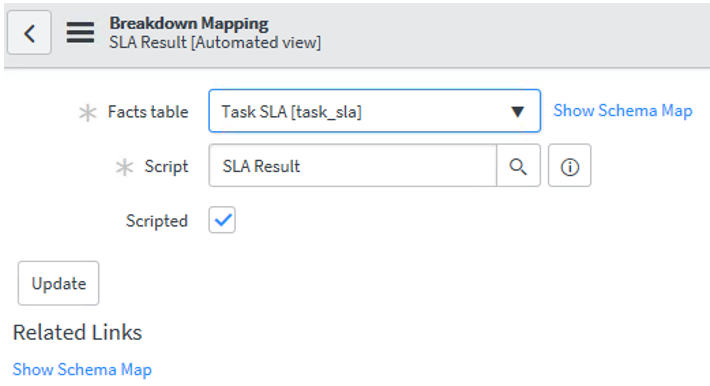The height and width of the screenshot is (386, 710).
Task: Preview the Script record via info icon
Action: point(569,166)
